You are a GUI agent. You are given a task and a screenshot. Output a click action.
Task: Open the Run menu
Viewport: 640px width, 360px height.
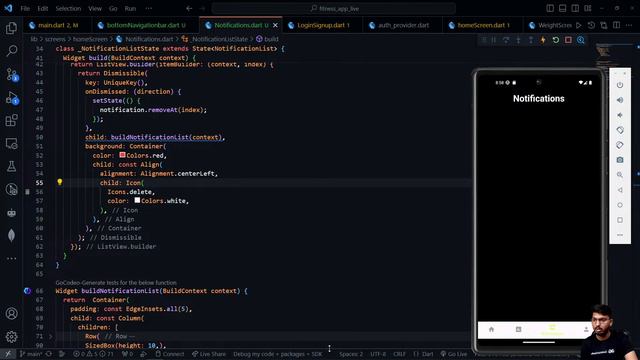[x=130, y=8]
